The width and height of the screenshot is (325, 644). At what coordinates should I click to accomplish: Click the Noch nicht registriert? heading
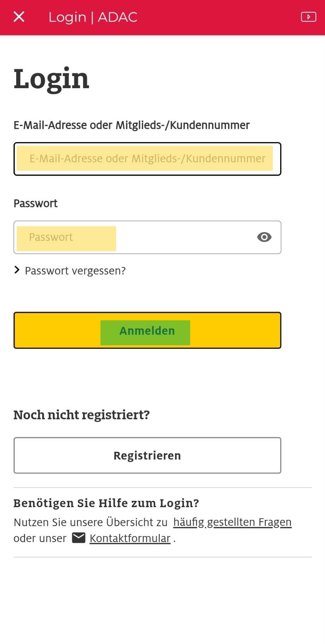click(x=82, y=415)
